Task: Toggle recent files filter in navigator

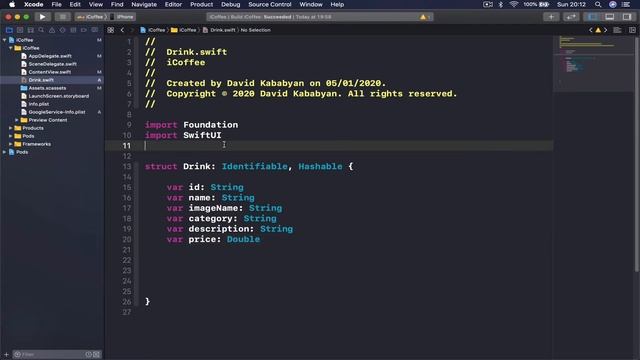Action: point(88,354)
